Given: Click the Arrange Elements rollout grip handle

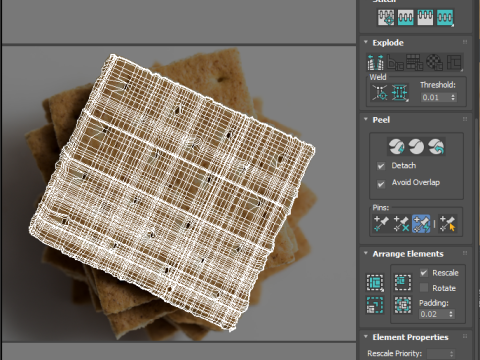Looking at the screenshot, I should point(465,253).
